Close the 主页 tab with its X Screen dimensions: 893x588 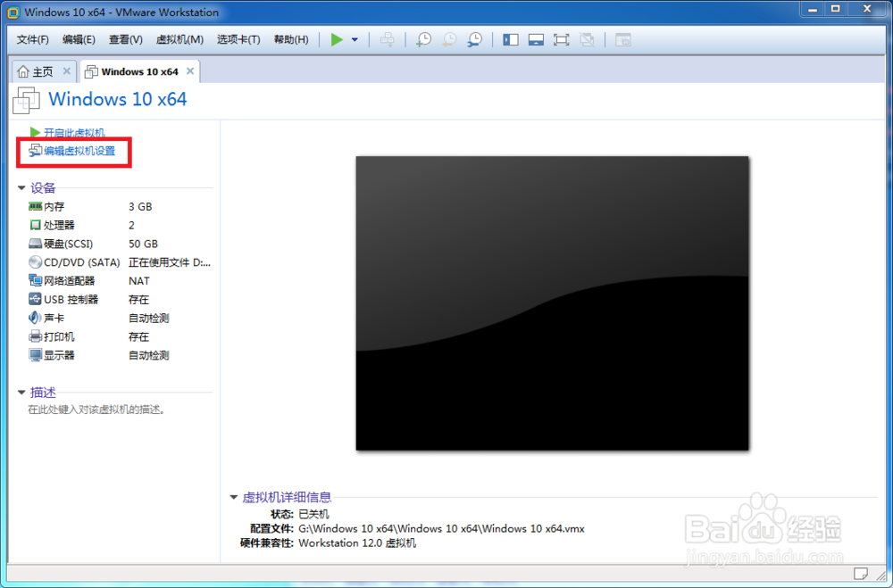point(67,71)
